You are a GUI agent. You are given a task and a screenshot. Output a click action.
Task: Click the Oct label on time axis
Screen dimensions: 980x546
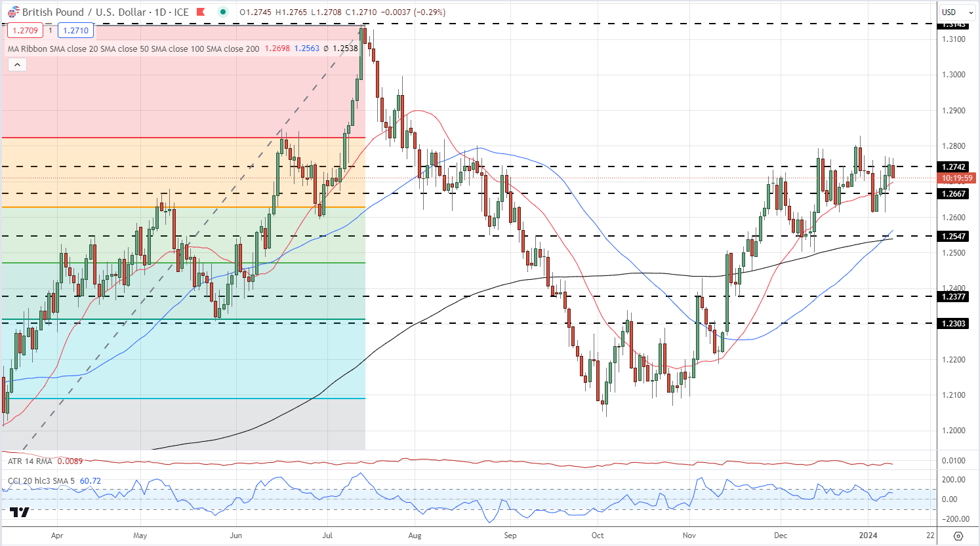pos(597,536)
